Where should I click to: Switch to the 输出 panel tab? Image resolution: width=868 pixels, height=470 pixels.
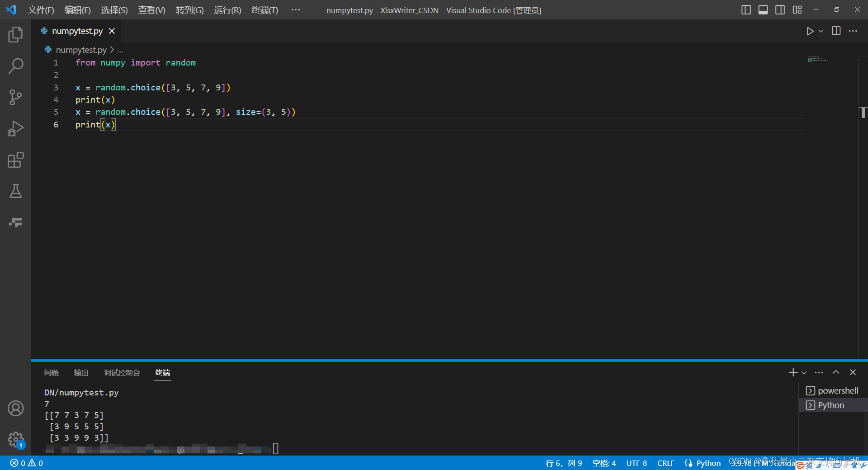(x=81, y=373)
